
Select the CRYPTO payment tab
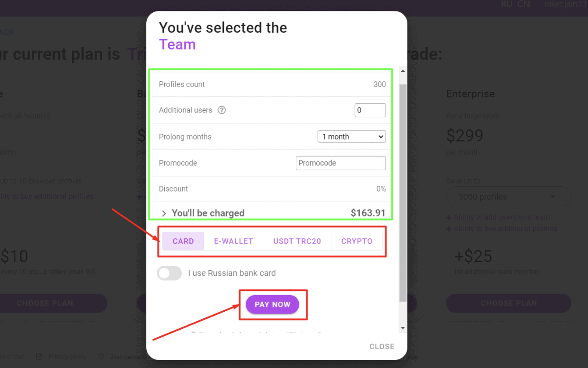(x=357, y=241)
